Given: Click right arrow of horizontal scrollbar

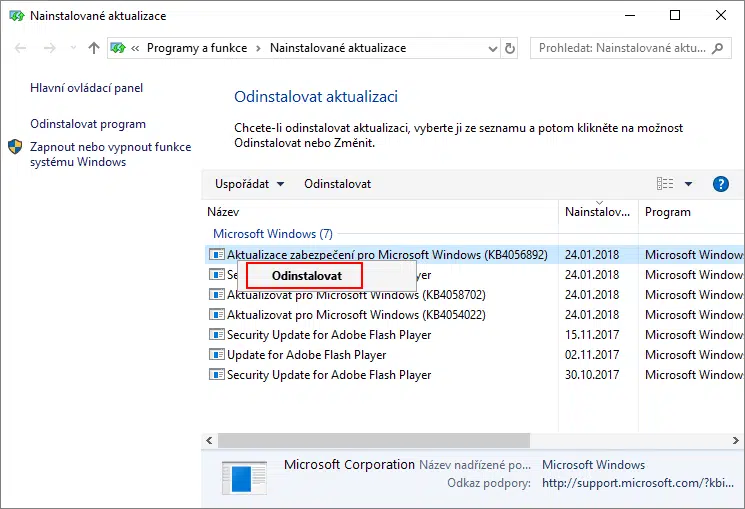Looking at the screenshot, I should [735, 441].
